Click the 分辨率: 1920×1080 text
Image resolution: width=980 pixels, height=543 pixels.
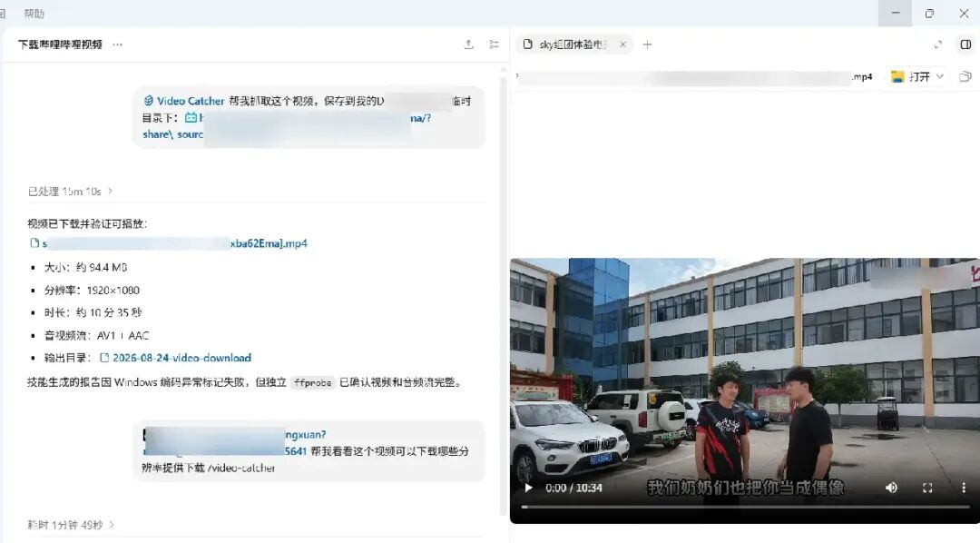(x=92, y=291)
